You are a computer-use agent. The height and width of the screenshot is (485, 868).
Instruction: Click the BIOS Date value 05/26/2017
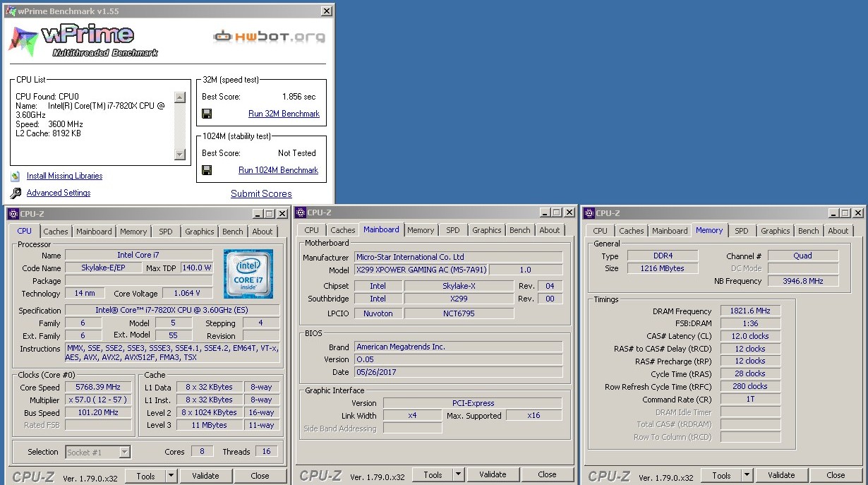(458, 372)
